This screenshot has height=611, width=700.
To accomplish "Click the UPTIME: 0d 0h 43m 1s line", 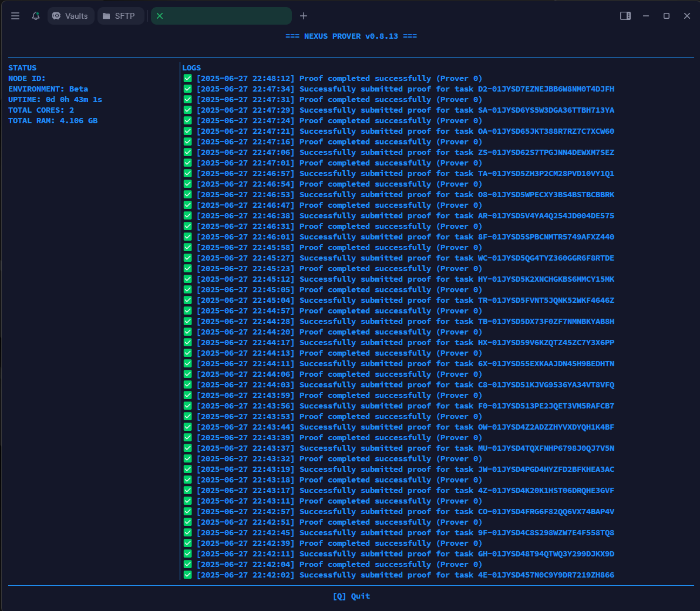I will [x=55, y=100].
